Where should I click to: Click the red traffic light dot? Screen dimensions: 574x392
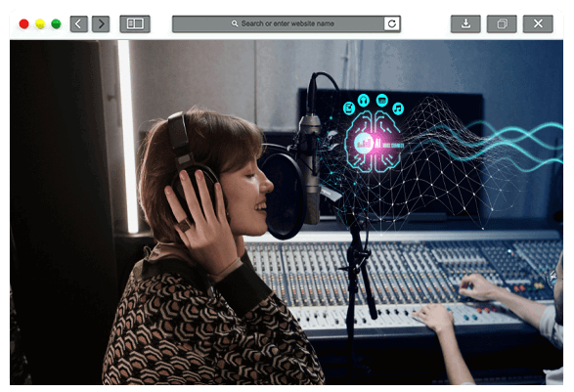pyautogui.click(x=24, y=24)
